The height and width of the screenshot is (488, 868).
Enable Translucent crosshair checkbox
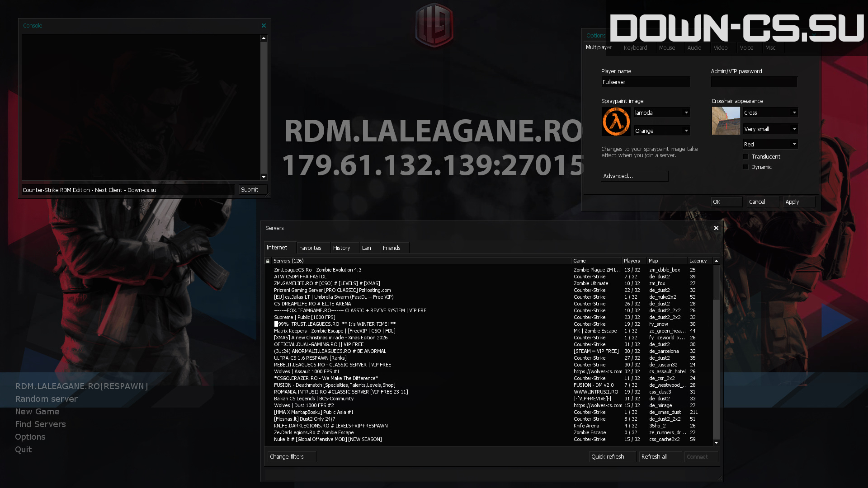pyautogui.click(x=745, y=157)
